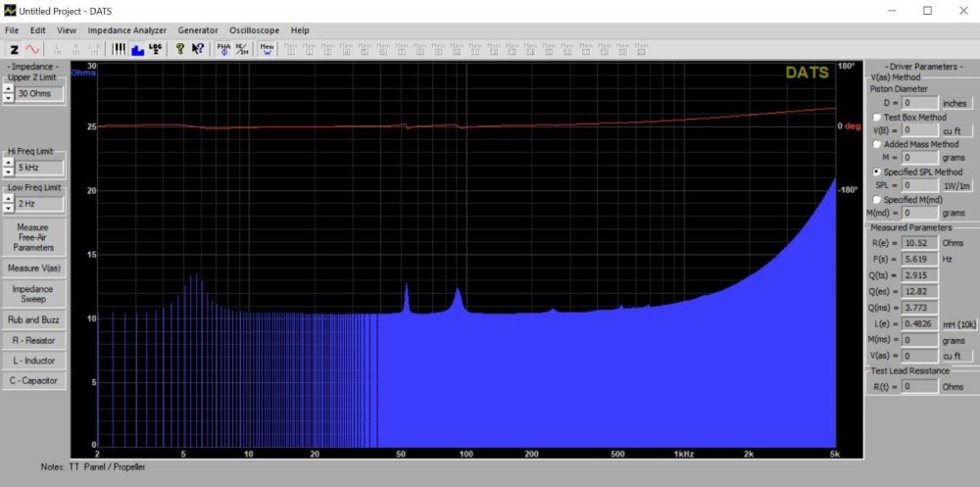Click the Measure Free-Air Parameters button
Screen dimensions: 980x487
click(x=33, y=236)
